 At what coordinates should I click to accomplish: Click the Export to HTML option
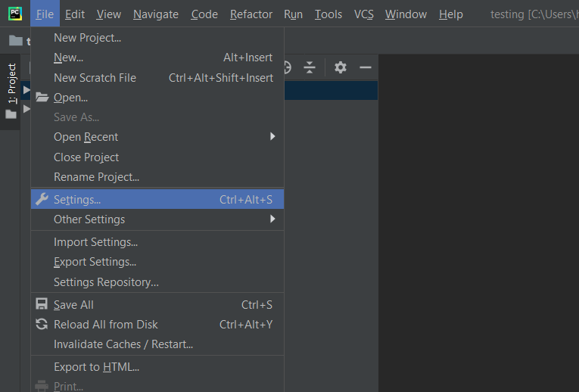(96, 367)
